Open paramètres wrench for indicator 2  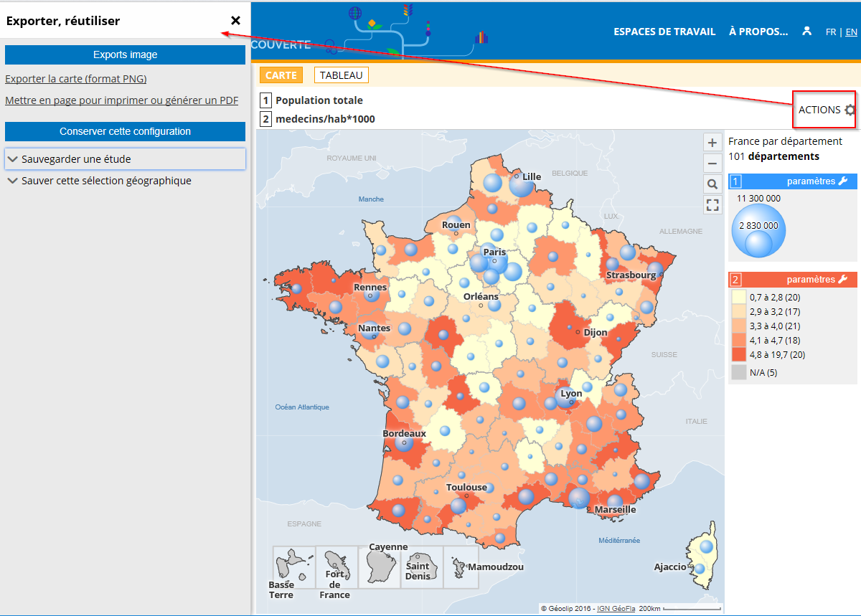coord(842,280)
